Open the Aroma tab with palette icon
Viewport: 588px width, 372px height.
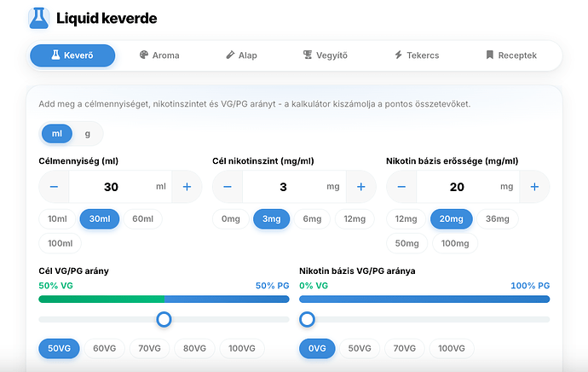tap(159, 55)
